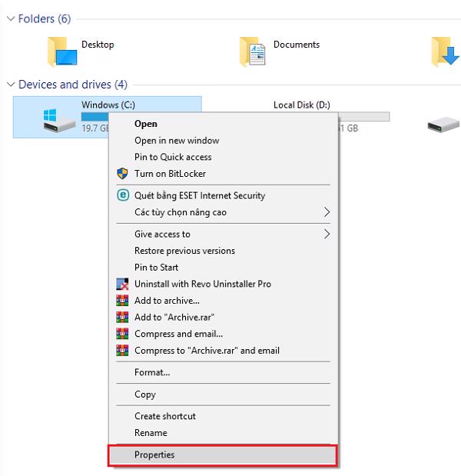Expand Các tùy chọn nâng cao submenu

click(x=327, y=212)
